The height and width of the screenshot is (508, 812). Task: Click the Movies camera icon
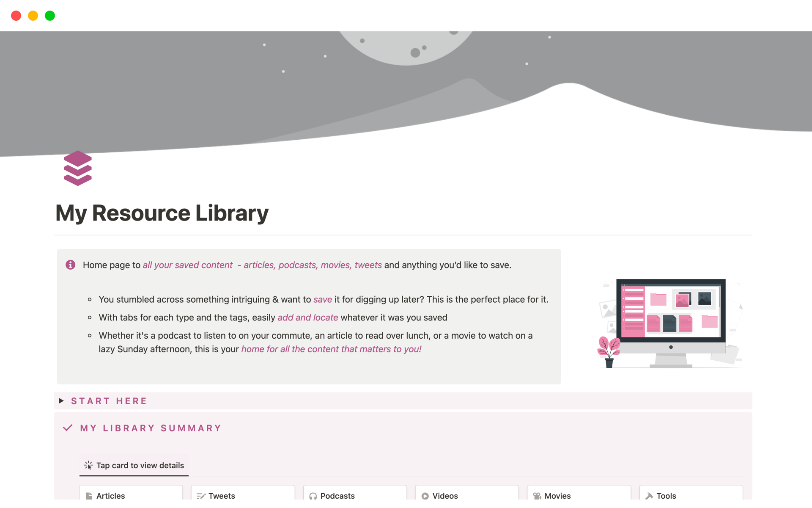(x=537, y=496)
